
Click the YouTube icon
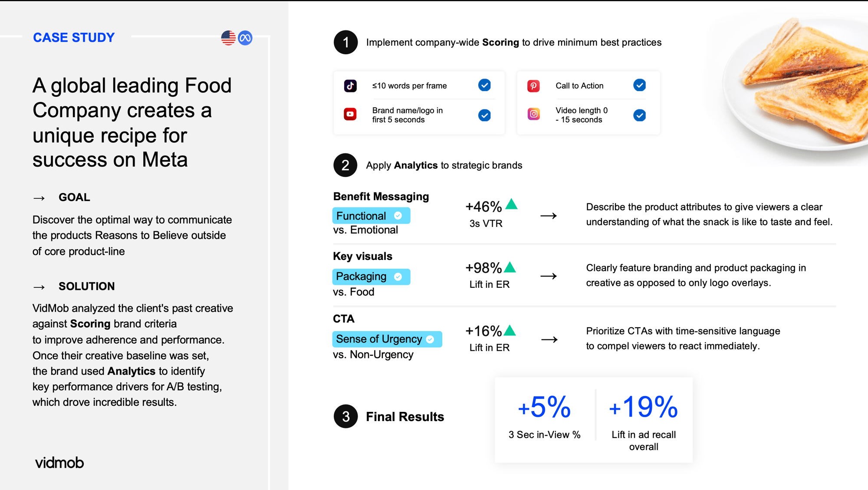click(x=350, y=114)
